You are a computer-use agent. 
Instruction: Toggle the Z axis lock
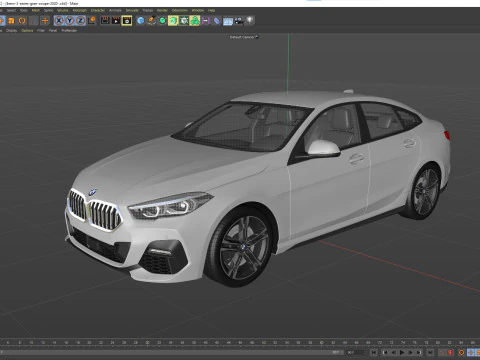[80, 21]
